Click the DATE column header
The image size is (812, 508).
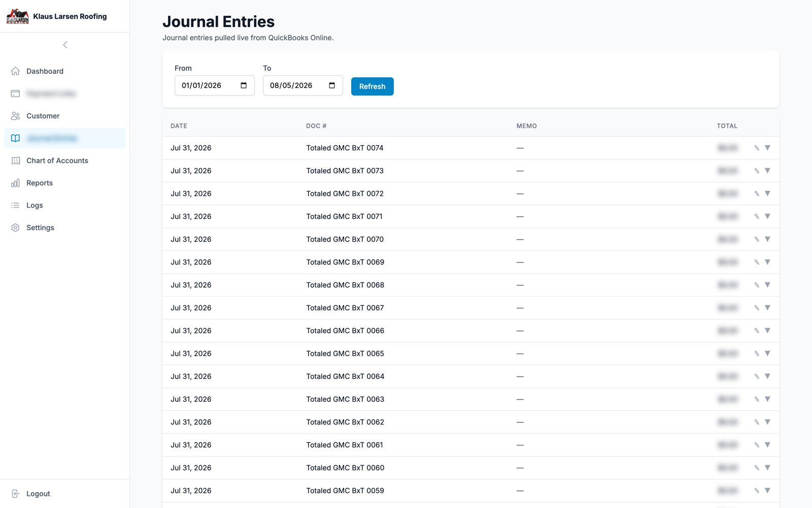(x=179, y=126)
